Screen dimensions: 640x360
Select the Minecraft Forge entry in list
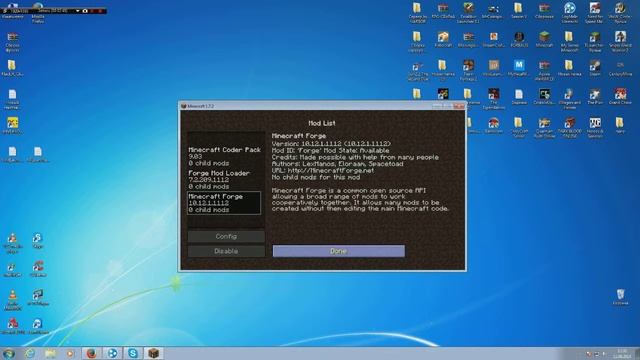click(x=224, y=203)
